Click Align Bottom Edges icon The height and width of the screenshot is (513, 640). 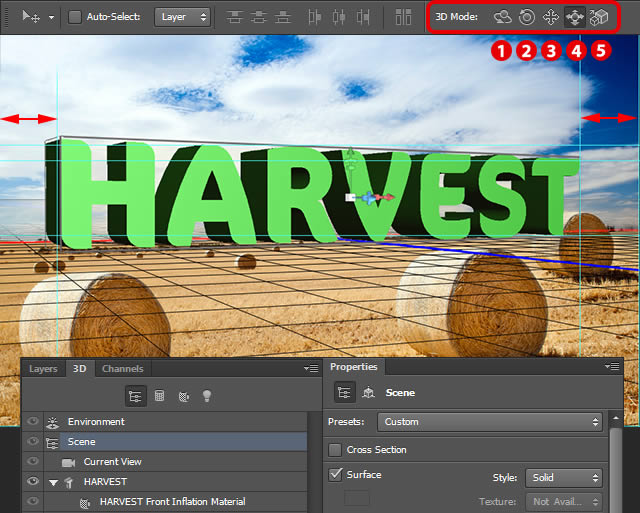[283, 17]
